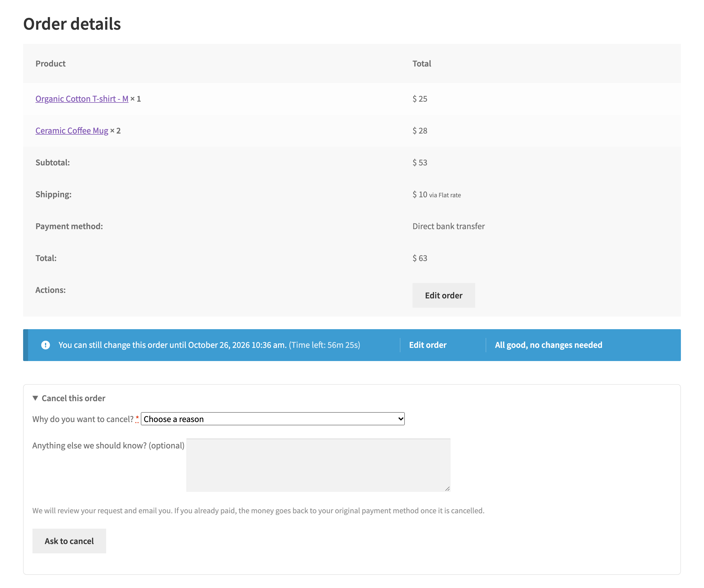The image size is (704, 588).
Task: Click the gray Edit order button in Actions row
Action: [x=444, y=295]
